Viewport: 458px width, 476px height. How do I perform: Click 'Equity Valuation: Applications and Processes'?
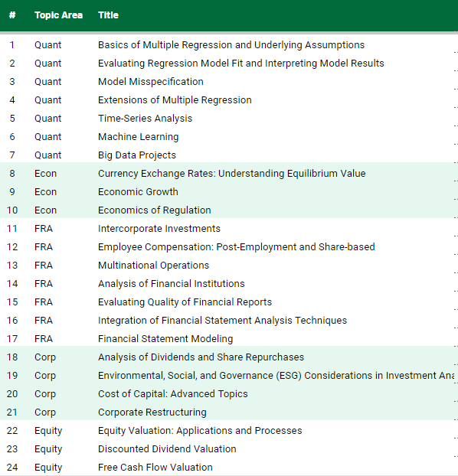click(x=200, y=430)
